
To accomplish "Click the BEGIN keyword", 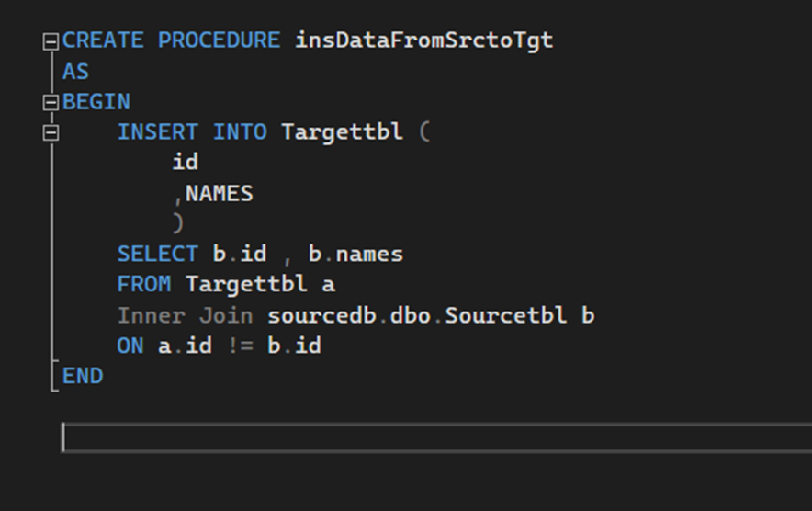I will click(x=96, y=102).
